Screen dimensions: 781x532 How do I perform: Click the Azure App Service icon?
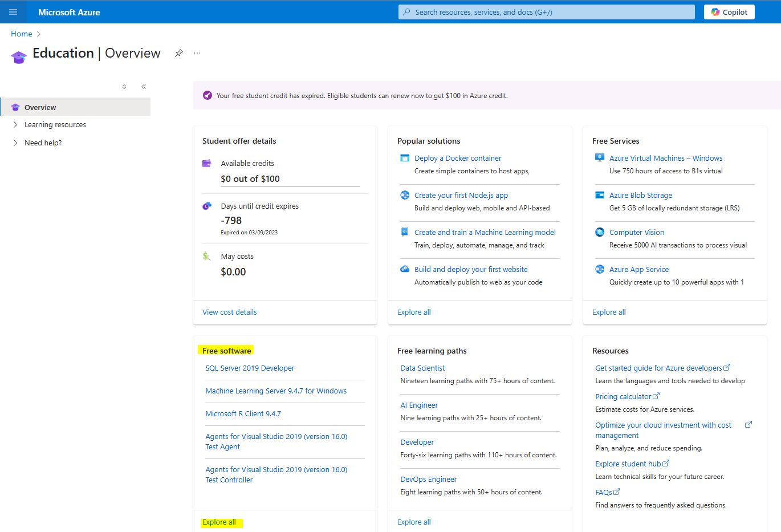coord(600,269)
